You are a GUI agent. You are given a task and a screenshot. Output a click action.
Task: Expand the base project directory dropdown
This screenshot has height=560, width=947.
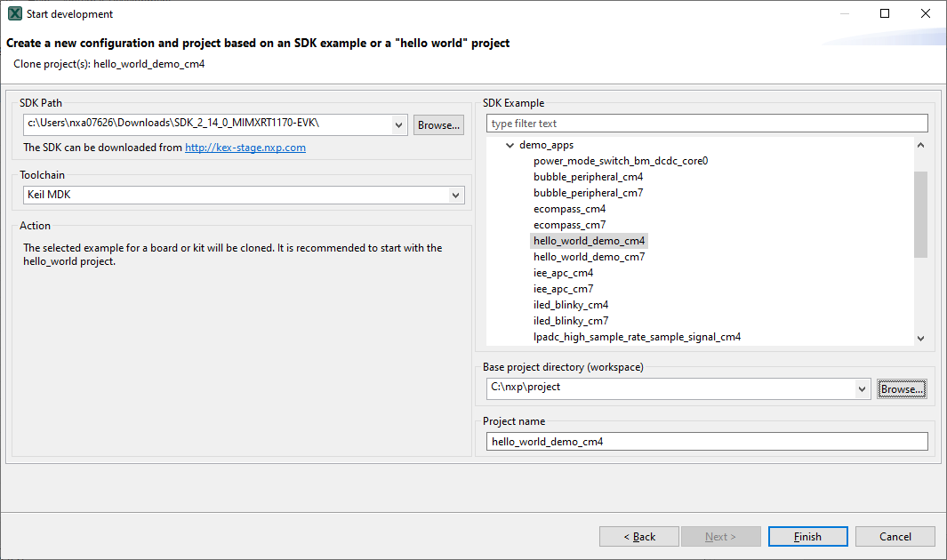click(862, 388)
